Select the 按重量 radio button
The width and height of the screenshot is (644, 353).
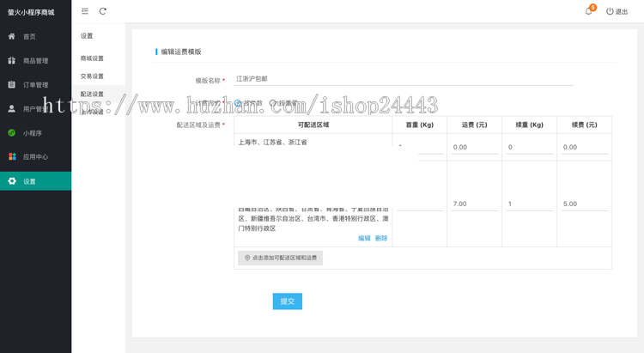point(273,103)
